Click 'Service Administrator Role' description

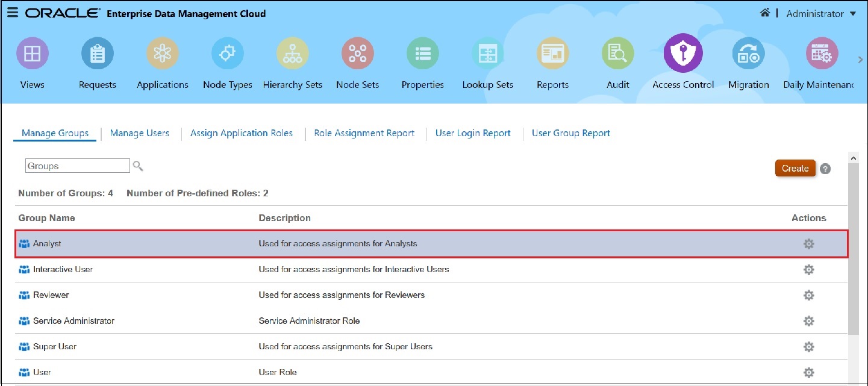(309, 321)
